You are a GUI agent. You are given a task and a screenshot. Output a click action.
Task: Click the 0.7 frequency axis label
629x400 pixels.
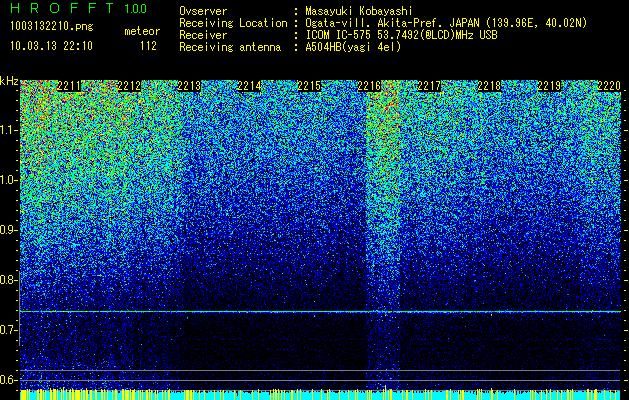pyautogui.click(x=8, y=330)
